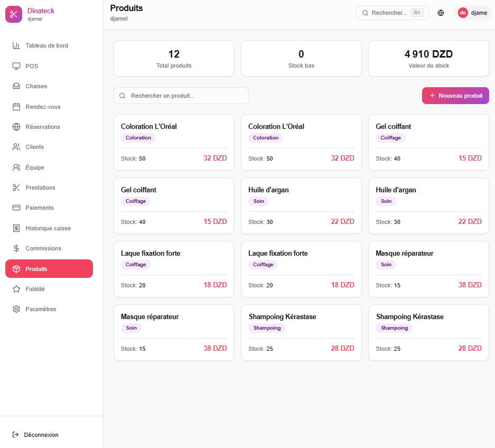Click the ⌘K shortcut badge
This screenshot has width=495, height=448.
[x=417, y=13]
